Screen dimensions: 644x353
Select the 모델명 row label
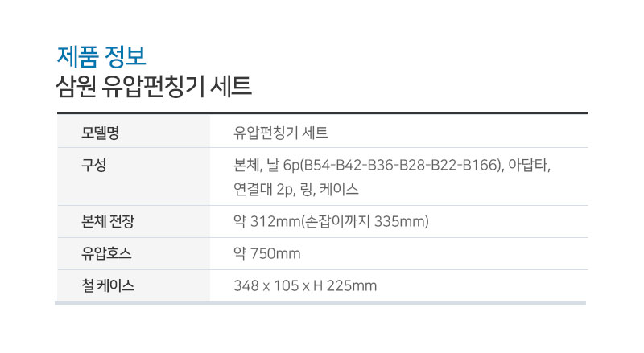coord(100,133)
